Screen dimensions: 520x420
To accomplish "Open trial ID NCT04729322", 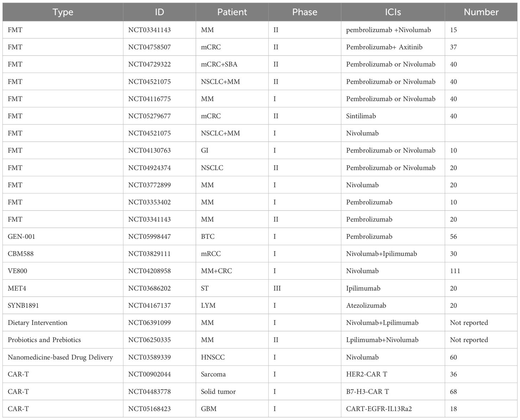I will 149,64.
